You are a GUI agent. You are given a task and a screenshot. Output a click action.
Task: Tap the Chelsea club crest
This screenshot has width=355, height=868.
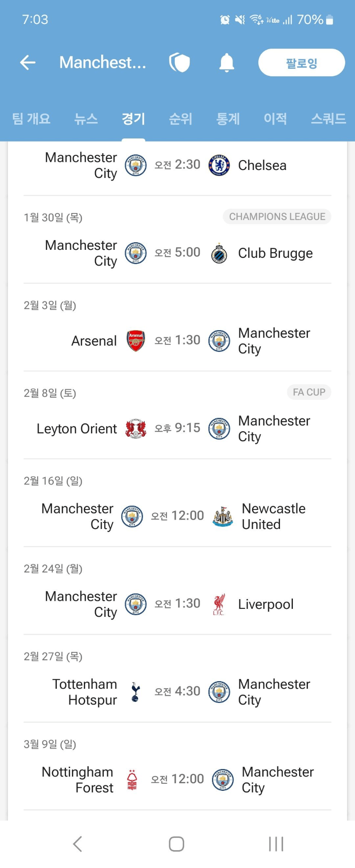tap(219, 166)
